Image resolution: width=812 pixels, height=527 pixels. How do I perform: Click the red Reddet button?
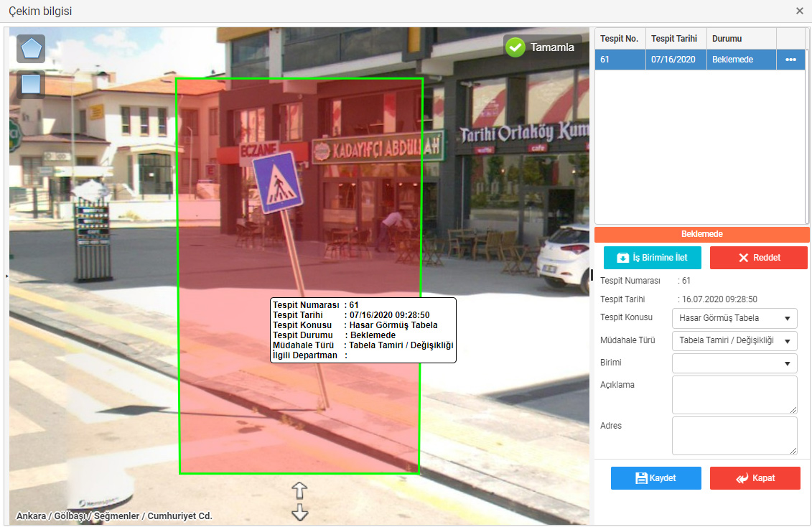(758, 258)
